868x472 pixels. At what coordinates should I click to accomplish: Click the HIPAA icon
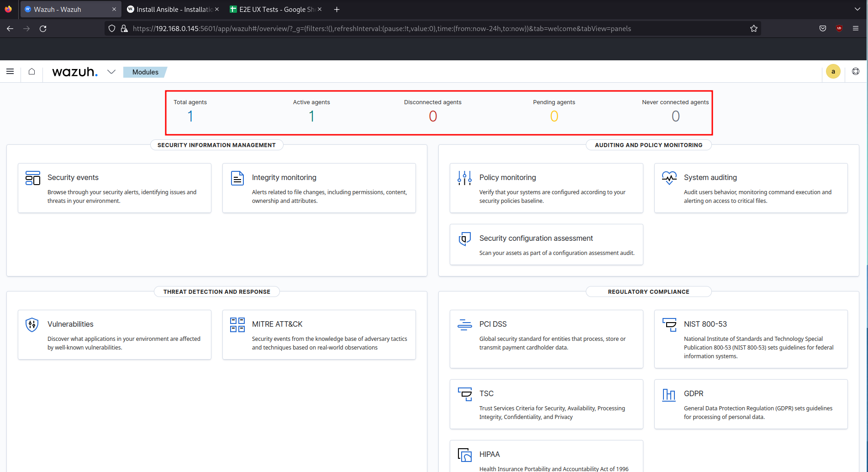point(465,455)
